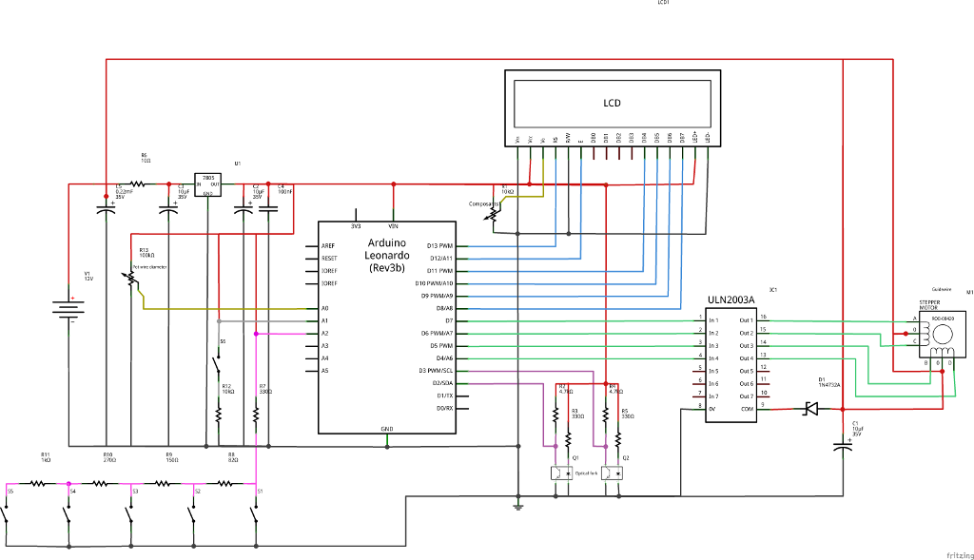Viewport: 974px width, 560px height.
Task: Click the "D10 PWM/A10" pin label
Action: 434,283
